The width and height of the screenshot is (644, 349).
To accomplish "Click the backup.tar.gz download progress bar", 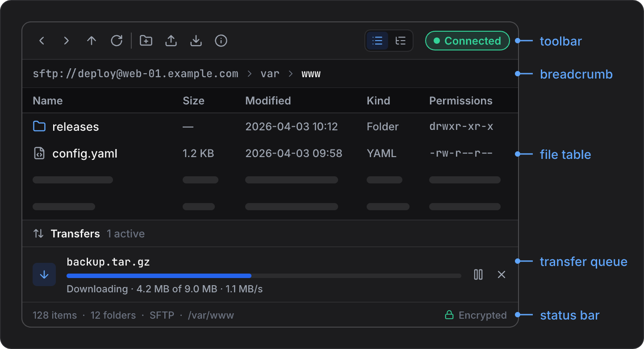I will point(264,276).
